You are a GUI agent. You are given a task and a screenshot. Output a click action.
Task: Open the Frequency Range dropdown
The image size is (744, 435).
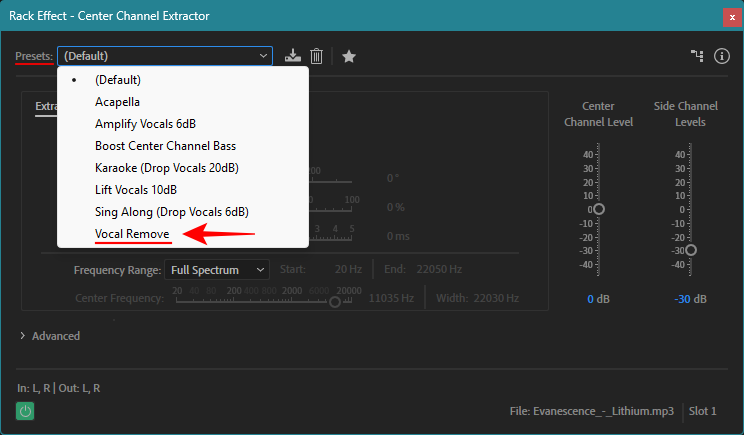(218, 269)
